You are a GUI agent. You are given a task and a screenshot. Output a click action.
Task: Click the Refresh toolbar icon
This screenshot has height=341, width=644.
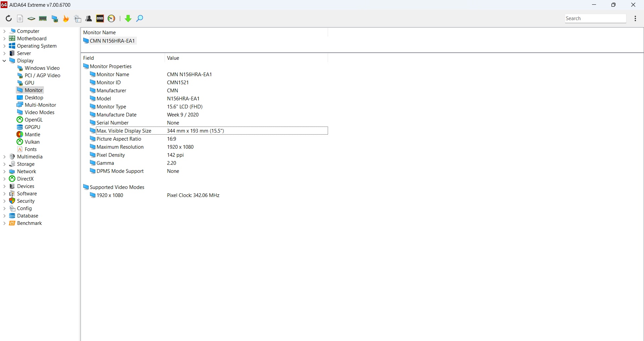tap(9, 18)
